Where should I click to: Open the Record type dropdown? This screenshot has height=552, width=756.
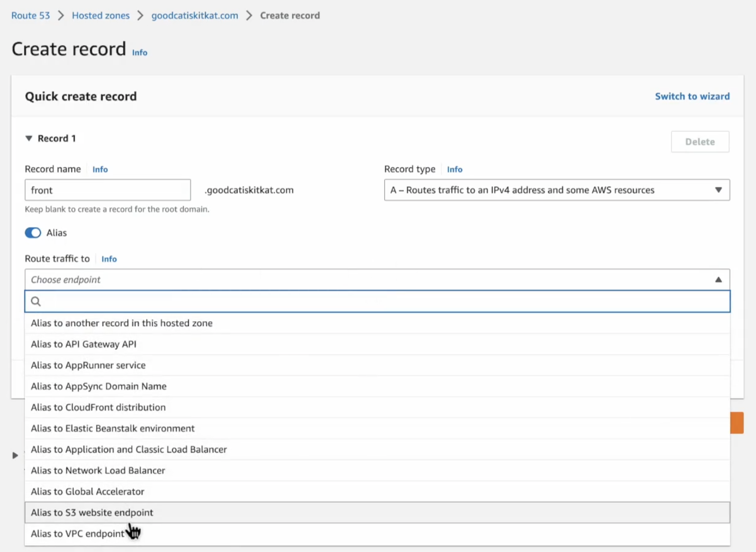click(x=557, y=190)
